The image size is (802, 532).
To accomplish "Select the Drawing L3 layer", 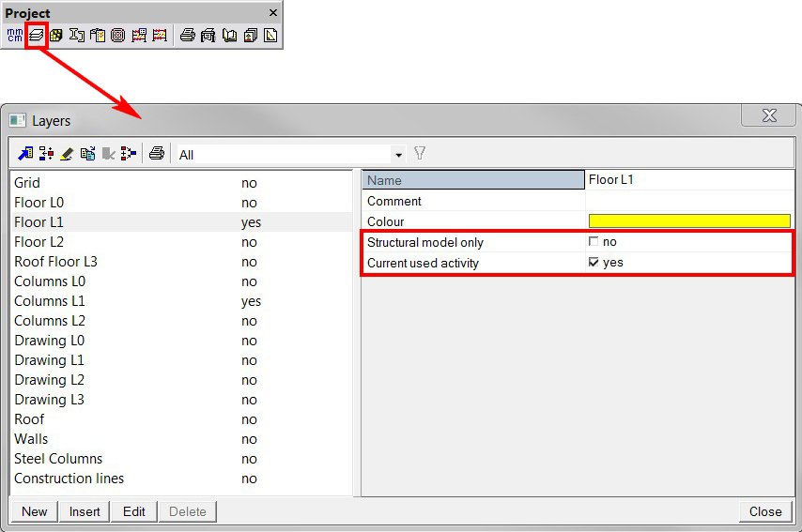I will (x=181, y=400).
